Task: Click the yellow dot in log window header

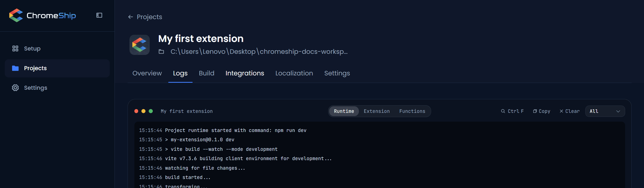Action: tap(143, 111)
